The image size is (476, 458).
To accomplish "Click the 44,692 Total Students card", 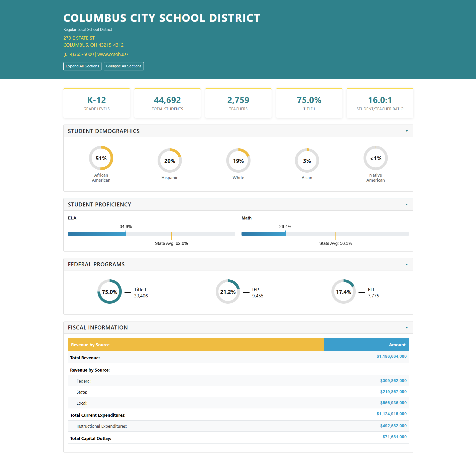I will [x=167, y=103].
